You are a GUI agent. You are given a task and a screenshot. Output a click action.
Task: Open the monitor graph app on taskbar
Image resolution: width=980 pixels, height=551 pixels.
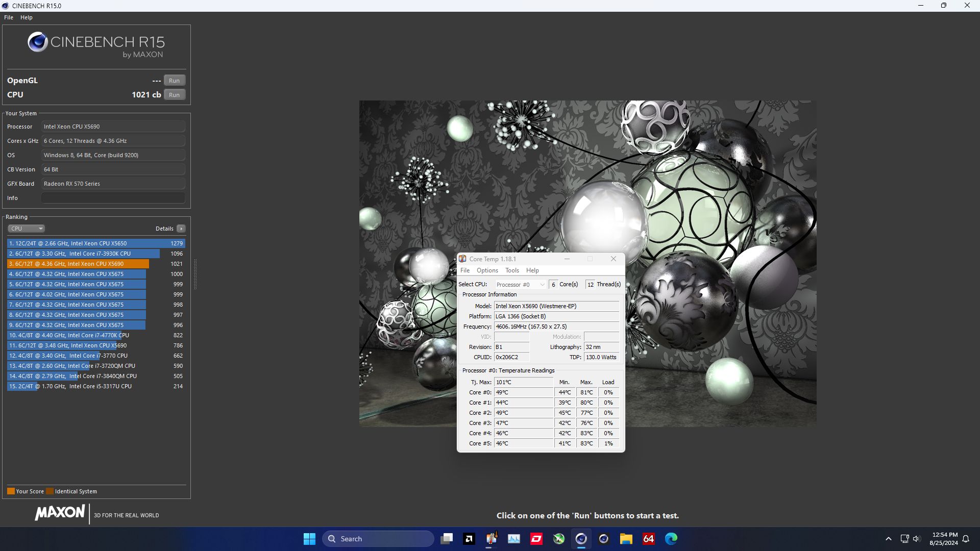click(x=514, y=539)
